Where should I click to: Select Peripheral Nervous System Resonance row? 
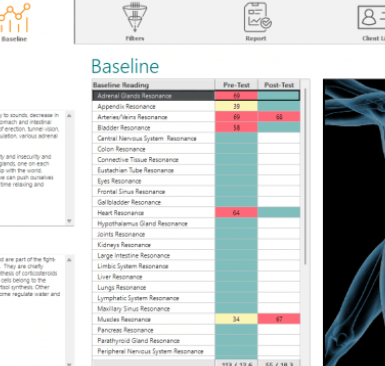196,351
